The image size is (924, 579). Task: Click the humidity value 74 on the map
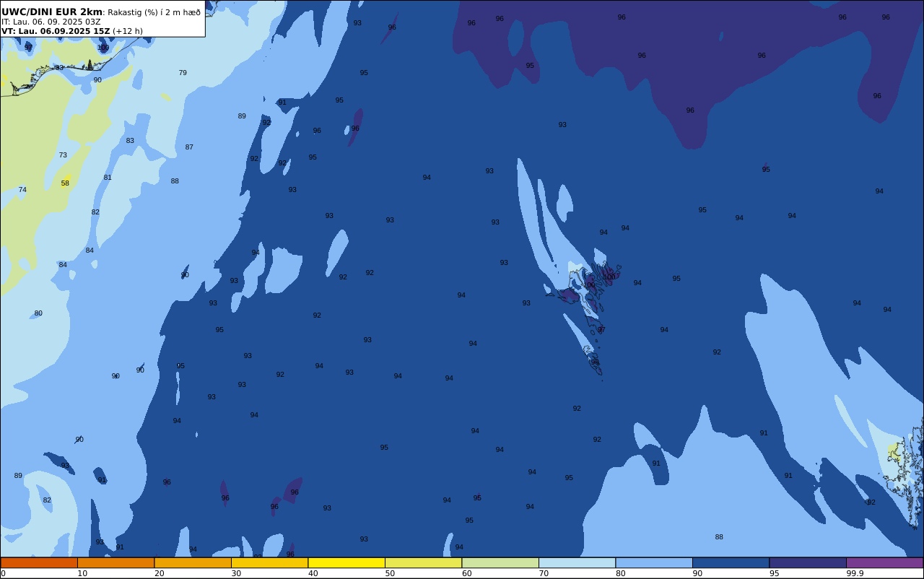[x=22, y=190]
